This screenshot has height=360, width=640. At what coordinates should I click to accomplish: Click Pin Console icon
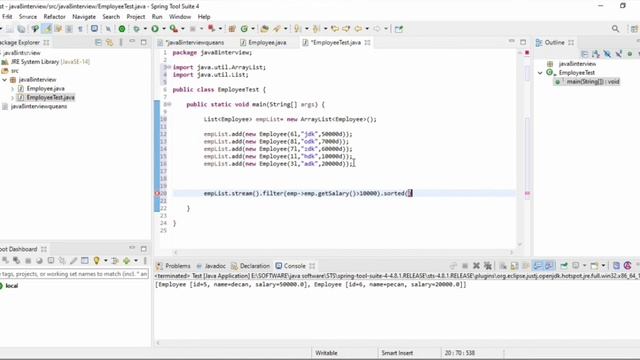pos(564,266)
